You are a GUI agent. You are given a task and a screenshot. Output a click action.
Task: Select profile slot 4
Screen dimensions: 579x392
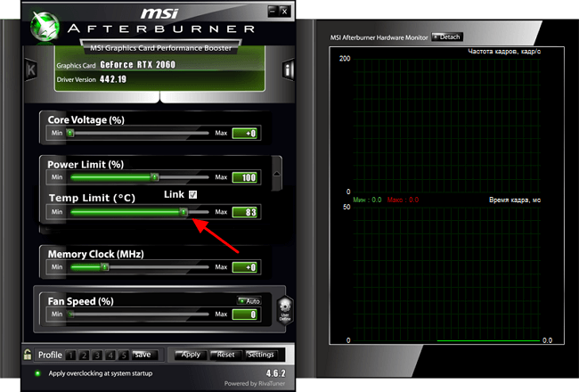coord(110,355)
